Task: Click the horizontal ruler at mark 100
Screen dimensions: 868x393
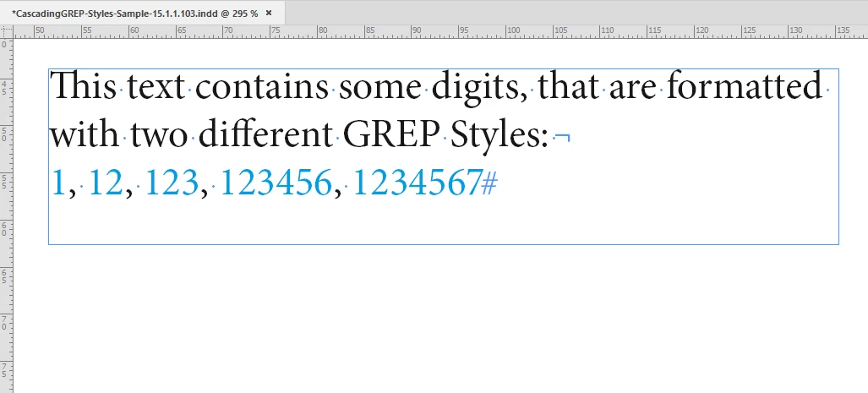Action: click(x=513, y=31)
